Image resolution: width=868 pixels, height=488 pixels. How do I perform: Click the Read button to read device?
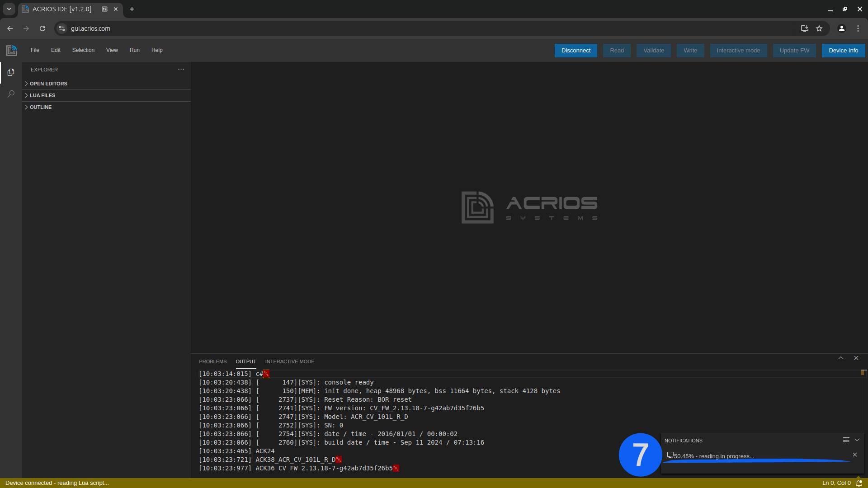pyautogui.click(x=617, y=50)
